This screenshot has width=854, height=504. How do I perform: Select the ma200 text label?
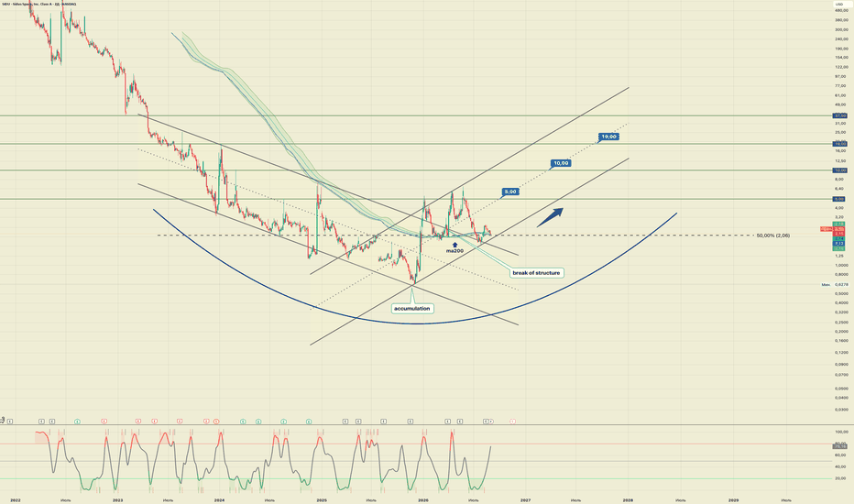click(x=454, y=251)
